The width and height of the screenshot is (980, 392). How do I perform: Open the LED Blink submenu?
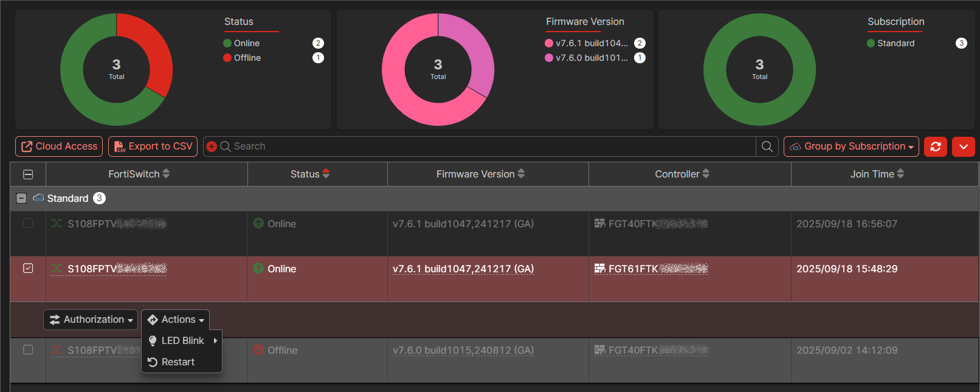(x=182, y=341)
